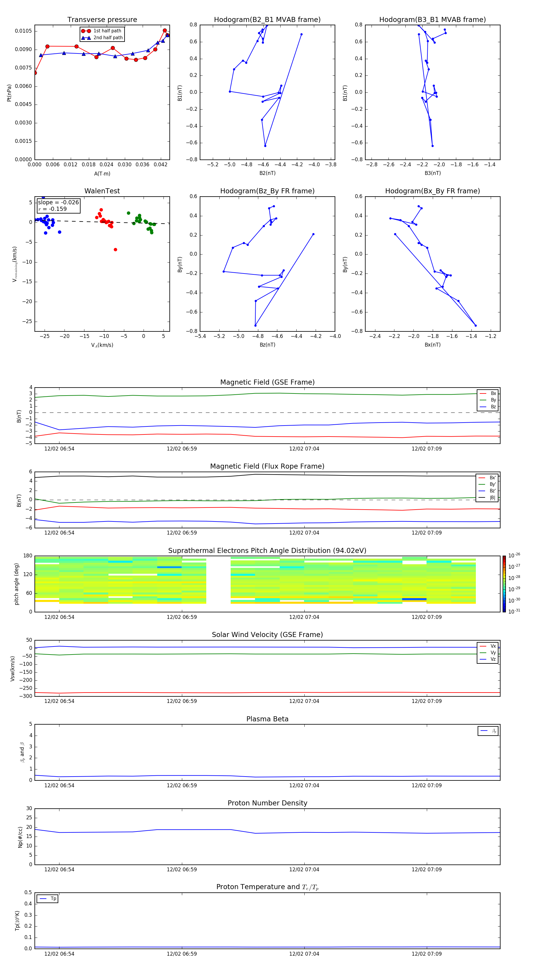Click '12/02 07:09' tick under proton temperature plot
This screenshot has width=535, height=980.
click(427, 954)
